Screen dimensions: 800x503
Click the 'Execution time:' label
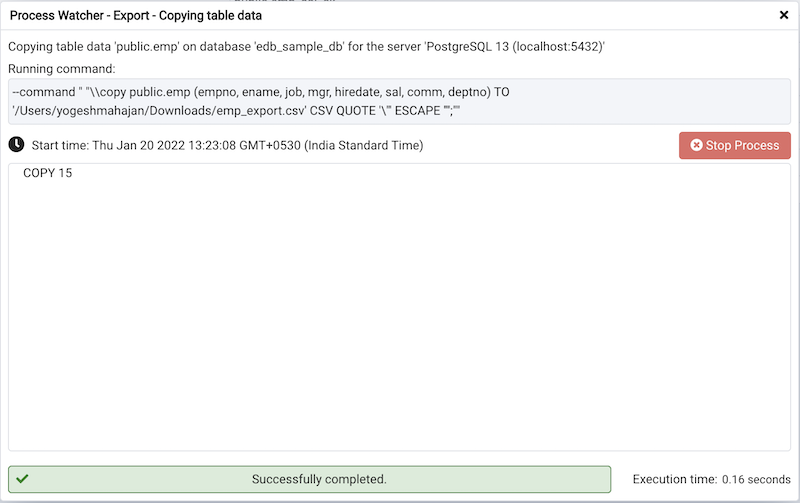(674, 480)
